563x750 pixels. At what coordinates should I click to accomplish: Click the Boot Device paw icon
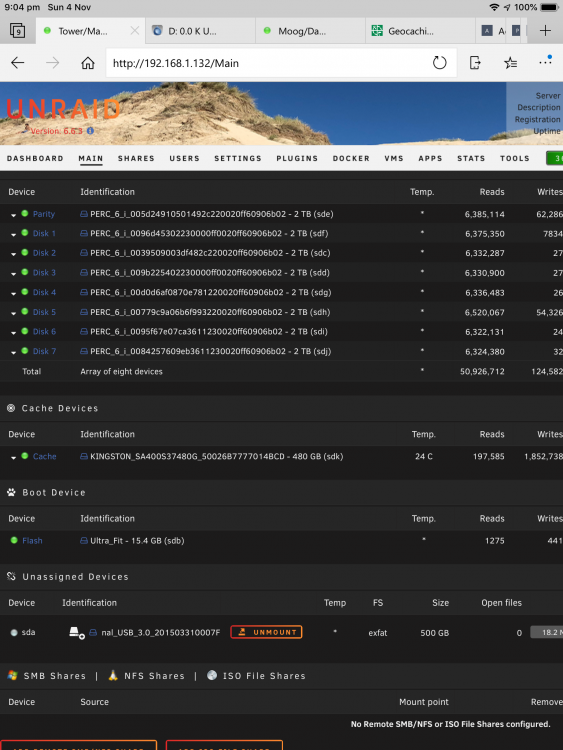coord(11,492)
